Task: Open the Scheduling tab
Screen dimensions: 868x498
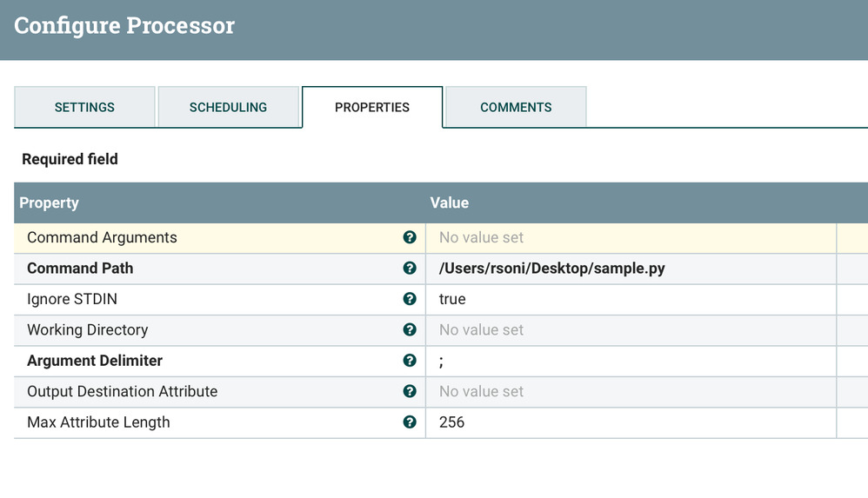Action: click(228, 108)
